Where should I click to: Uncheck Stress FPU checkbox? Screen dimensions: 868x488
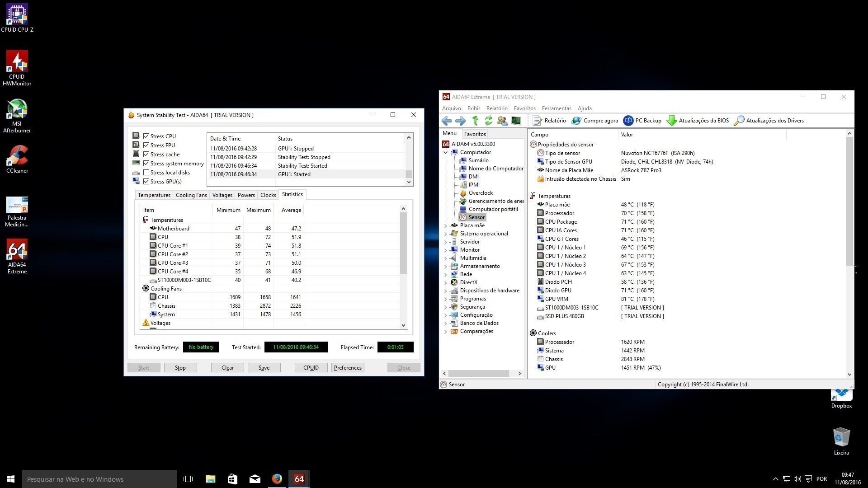146,145
